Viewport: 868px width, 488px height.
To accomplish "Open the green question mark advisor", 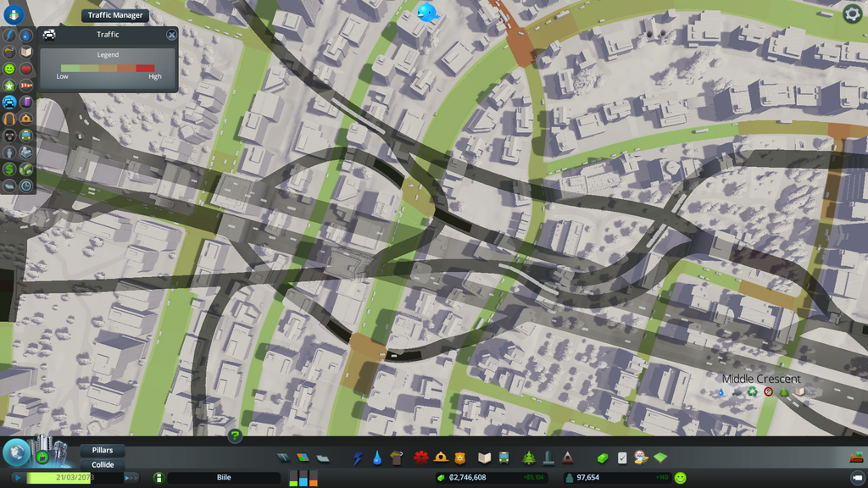I will coord(235,436).
